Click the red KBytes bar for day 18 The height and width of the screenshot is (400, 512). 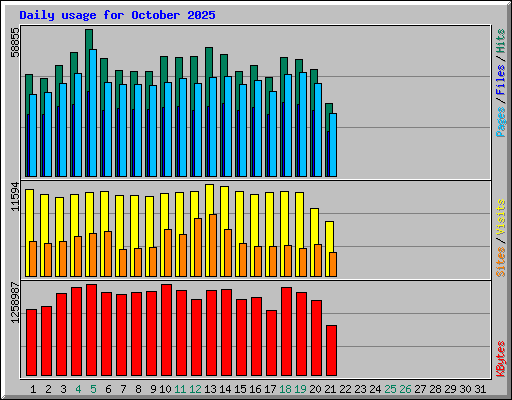287,331
